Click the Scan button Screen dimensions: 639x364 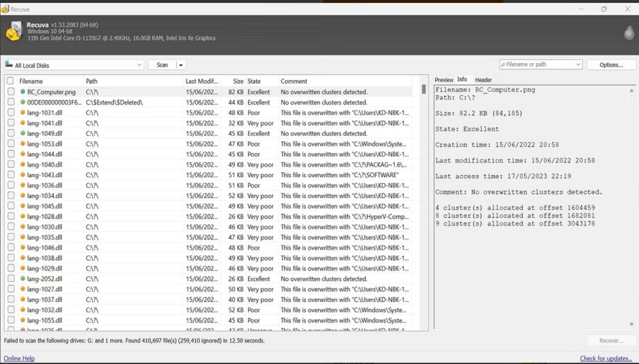click(x=162, y=65)
